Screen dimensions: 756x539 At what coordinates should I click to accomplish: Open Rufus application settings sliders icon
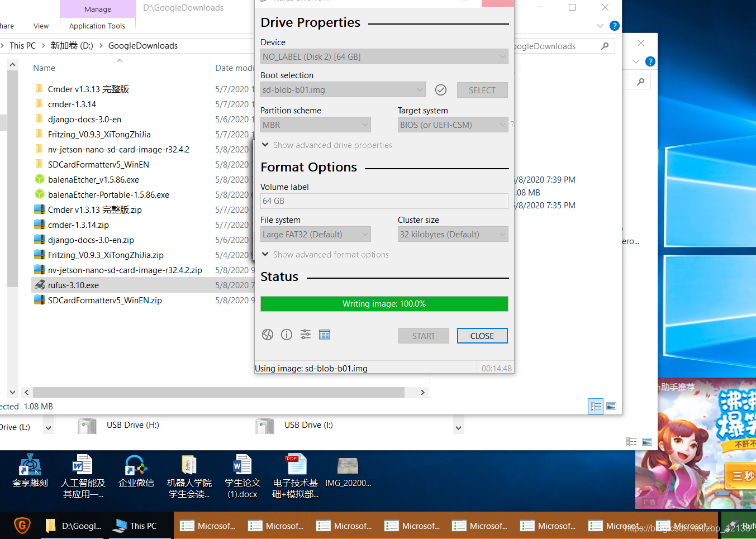click(x=306, y=335)
